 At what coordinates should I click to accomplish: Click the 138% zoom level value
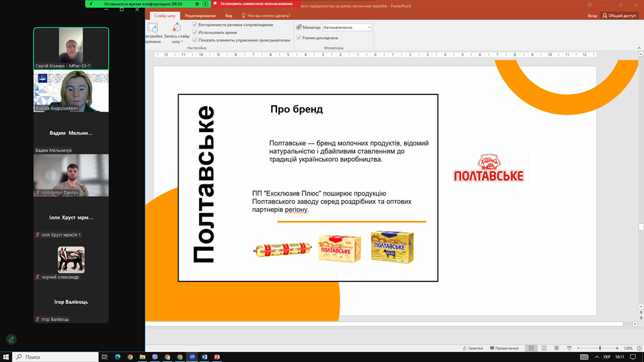pyautogui.click(x=628, y=348)
